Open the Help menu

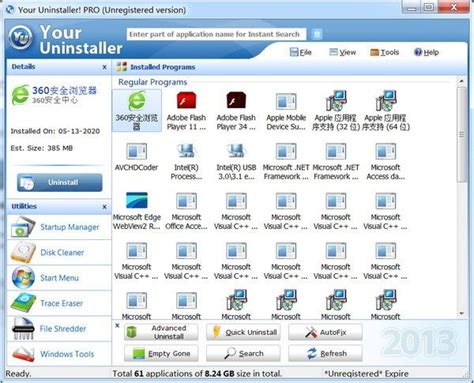coord(426,52)
